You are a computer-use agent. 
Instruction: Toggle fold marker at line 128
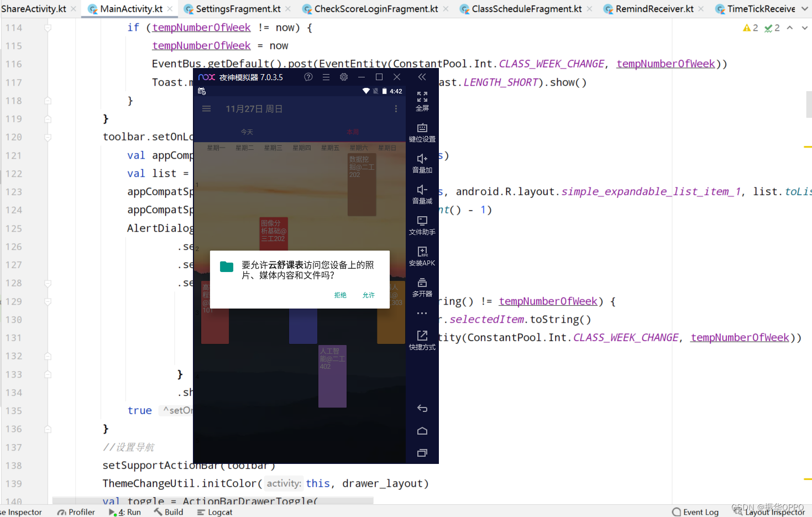(48, 283)
